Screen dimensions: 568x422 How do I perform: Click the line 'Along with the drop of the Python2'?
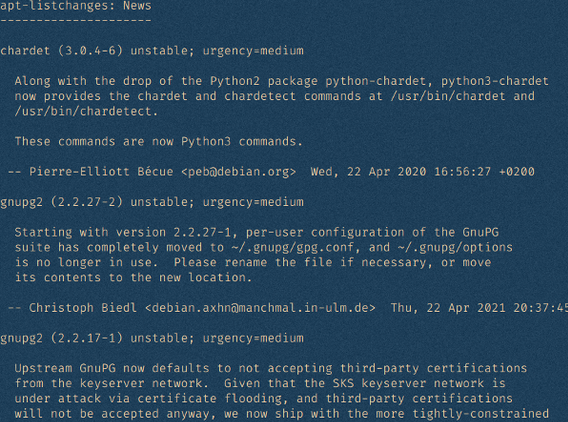click(281, 81)
